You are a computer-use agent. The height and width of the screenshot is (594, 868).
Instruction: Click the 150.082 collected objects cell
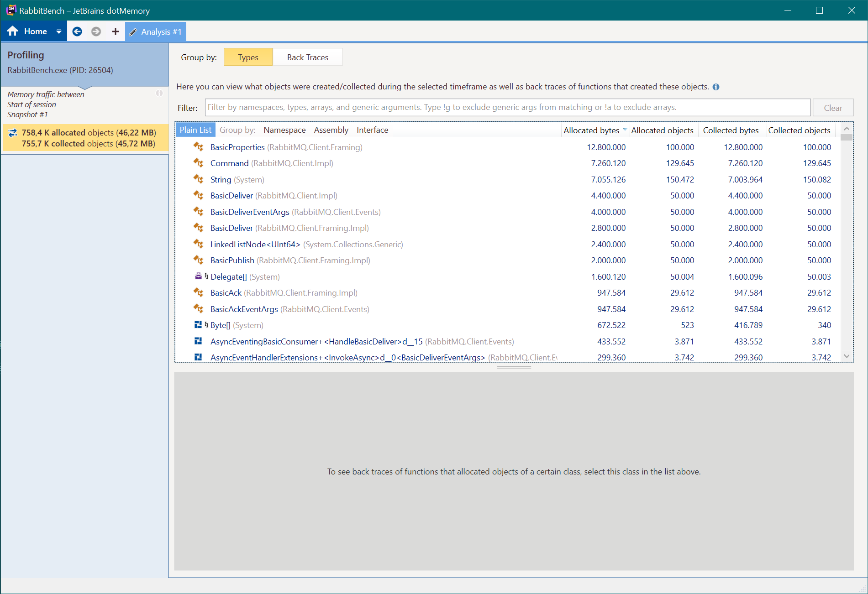coord(817,179)
